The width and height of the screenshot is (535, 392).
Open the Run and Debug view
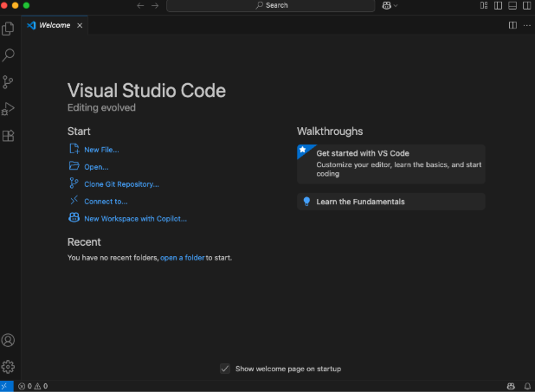tap(9, 109)
